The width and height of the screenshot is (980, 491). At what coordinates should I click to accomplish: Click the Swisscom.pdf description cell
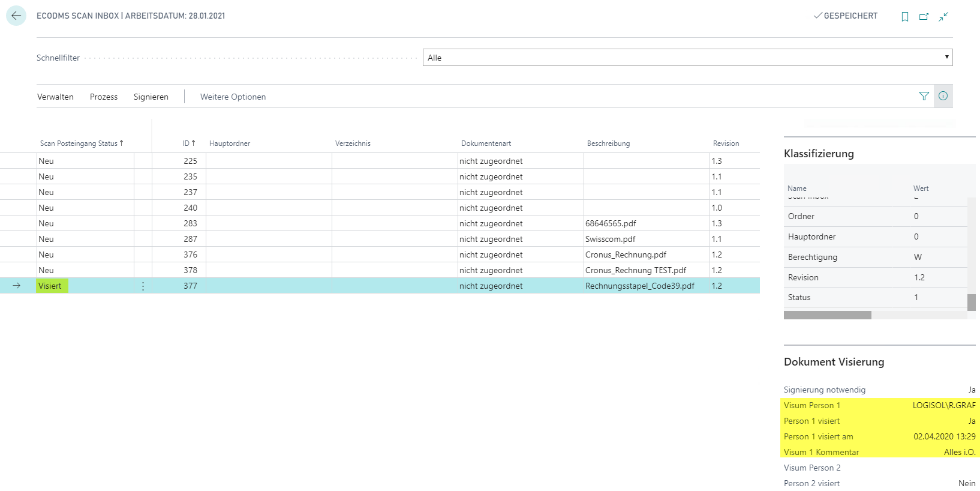pyautogui.click(x=647, y=239)
